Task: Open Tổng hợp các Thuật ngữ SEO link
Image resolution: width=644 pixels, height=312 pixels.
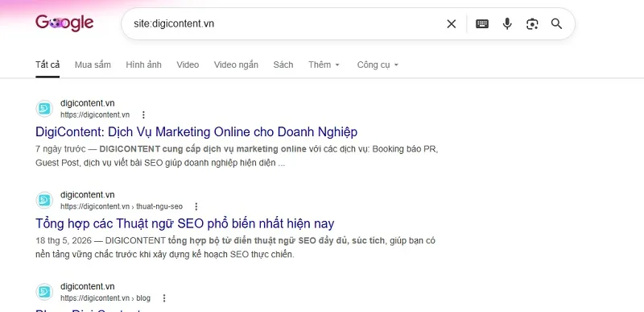Action: pos(185,223)
